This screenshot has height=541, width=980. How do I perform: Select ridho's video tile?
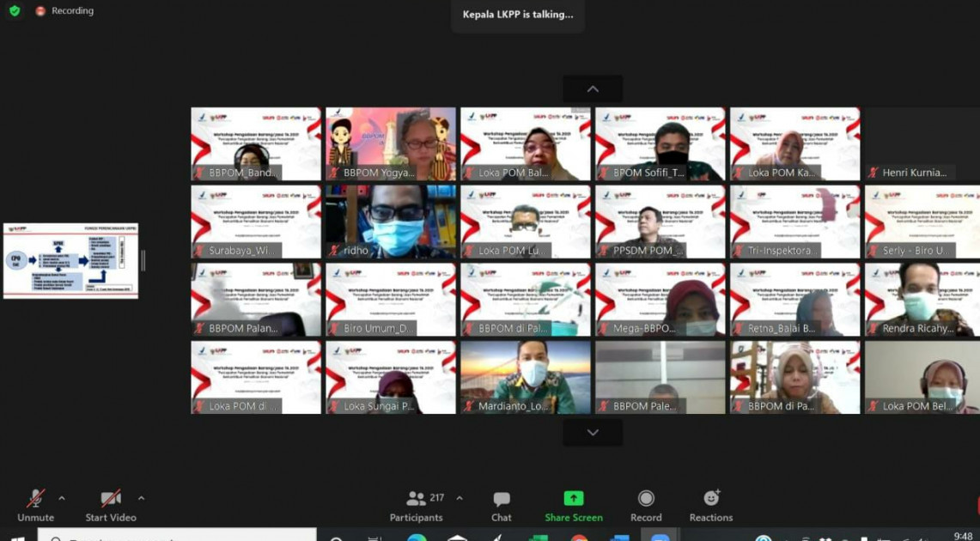[x=391, y=222]
